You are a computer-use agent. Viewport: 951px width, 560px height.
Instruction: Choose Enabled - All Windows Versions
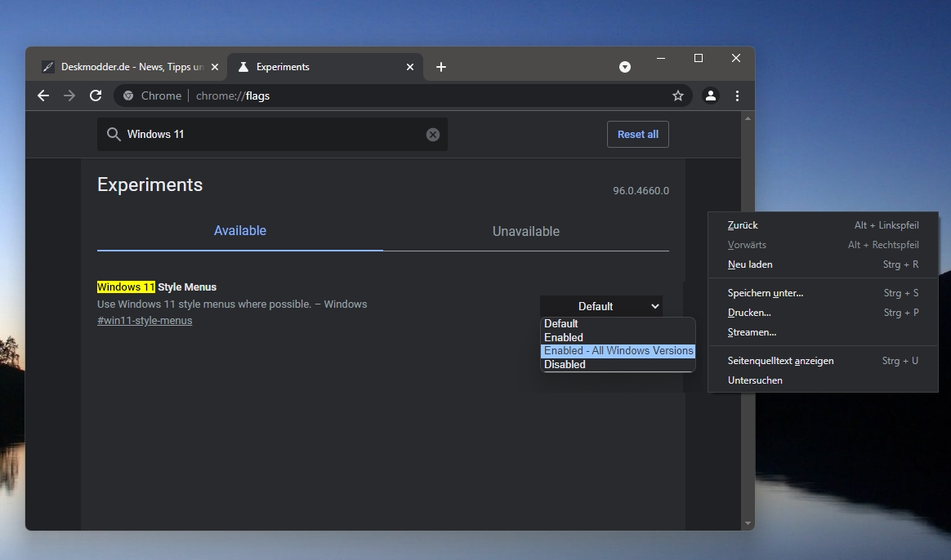[x=618, y=351]
